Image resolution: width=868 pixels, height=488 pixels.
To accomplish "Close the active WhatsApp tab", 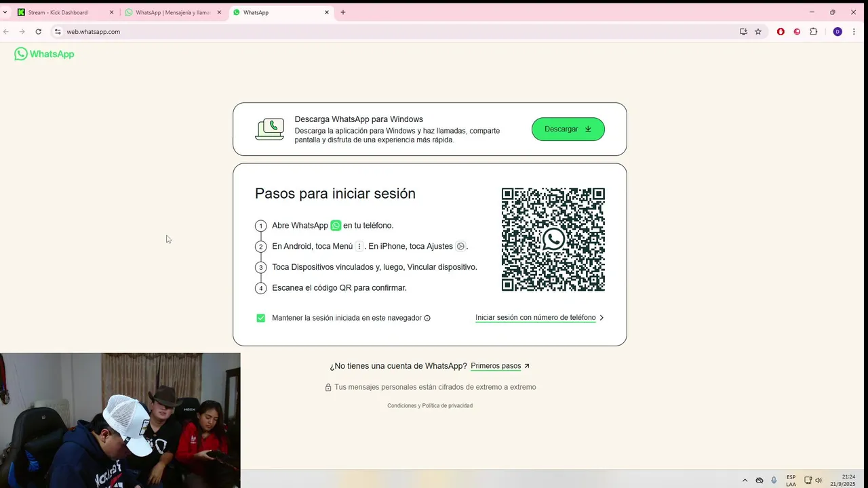I will 327,12.
